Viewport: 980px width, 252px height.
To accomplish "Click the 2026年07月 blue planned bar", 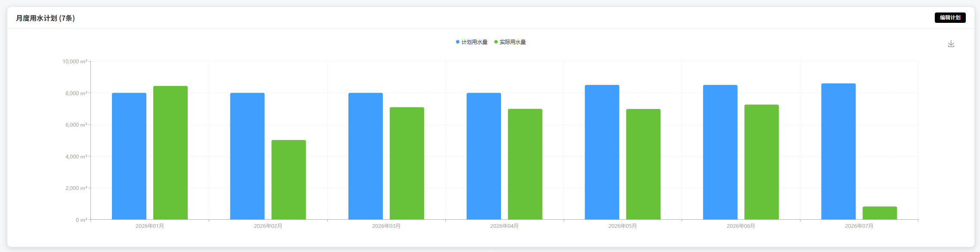I will pos(838,152).
